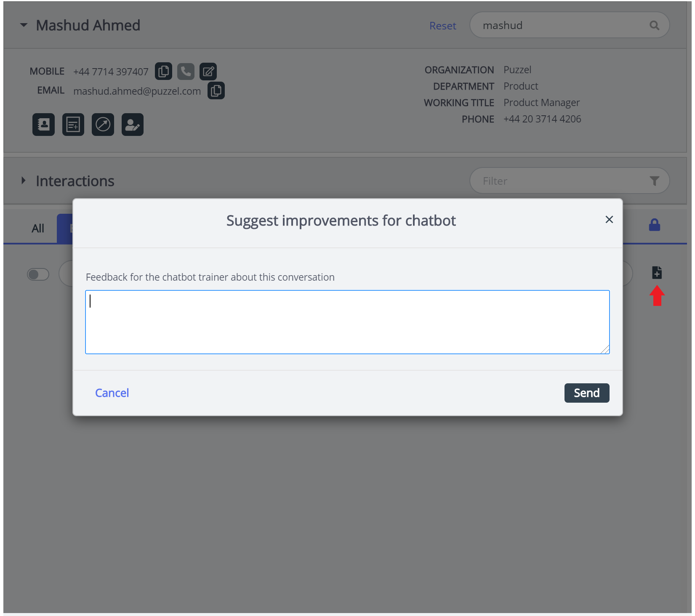The height and width of the screenshot is (616, 695).
Task: Expand the Interactions section
Action: point(24,181)
